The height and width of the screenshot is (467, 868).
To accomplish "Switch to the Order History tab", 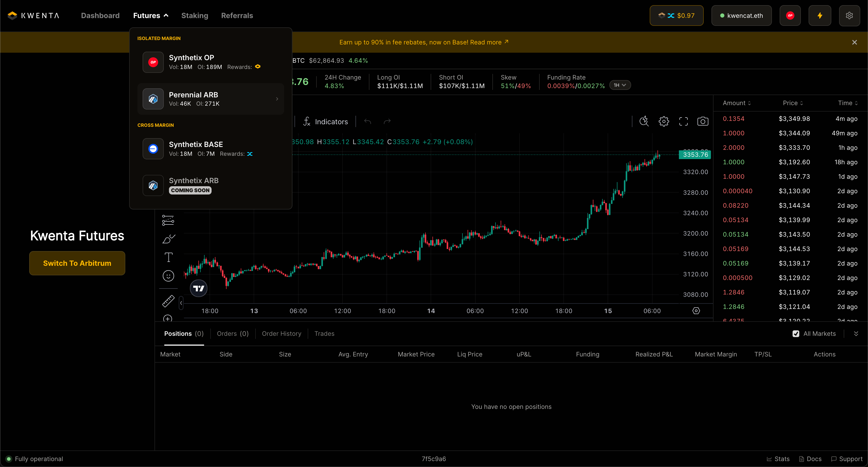I will [x=282, y=333].
